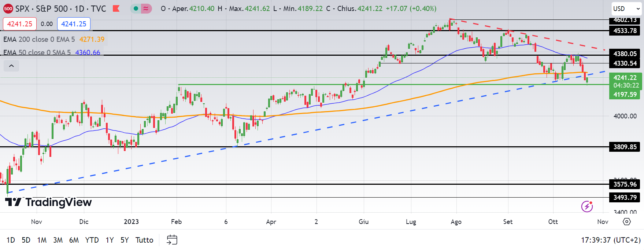Screen dimensions: 644x250
Task: Click the 4360.66 EMA 50 value
Action: (x=88, y=52)
